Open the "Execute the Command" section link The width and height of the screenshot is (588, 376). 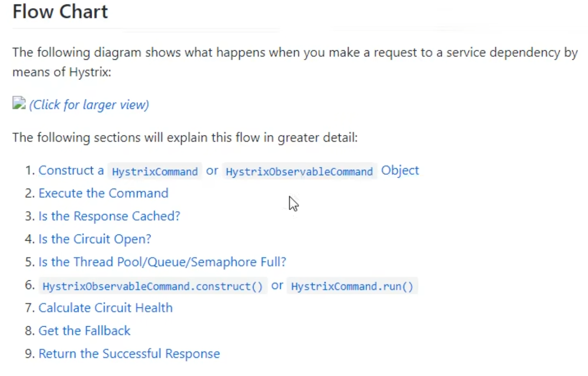103,193
